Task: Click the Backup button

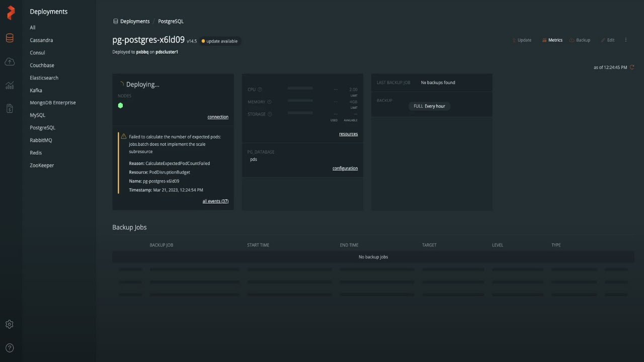Action: click(x=580, y=40)
